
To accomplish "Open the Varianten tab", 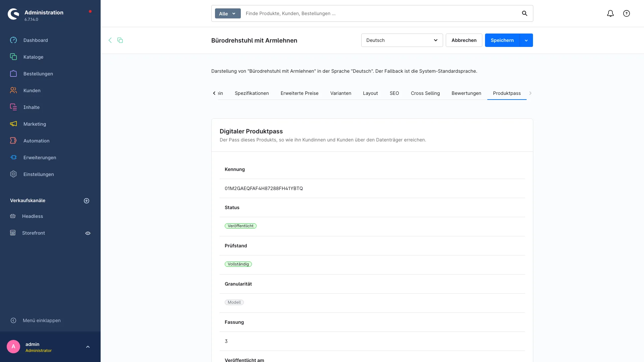I will click(341, 93).
